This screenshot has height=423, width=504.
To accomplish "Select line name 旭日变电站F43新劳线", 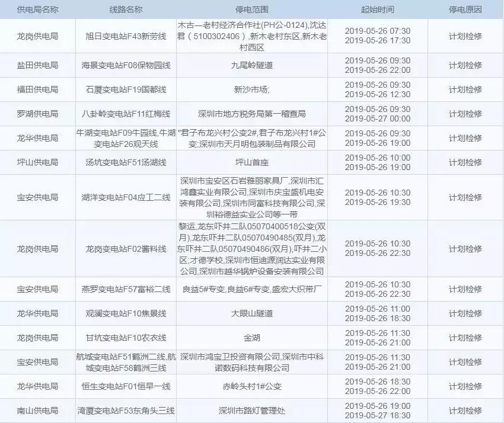I will 125,37.
